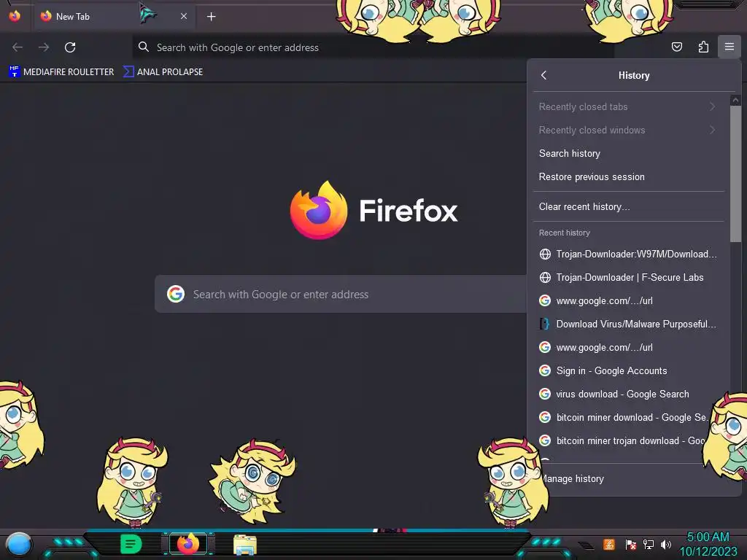Open File Explorer from taskbar
This screenshot has height=560, width=747.
point(245,545)
